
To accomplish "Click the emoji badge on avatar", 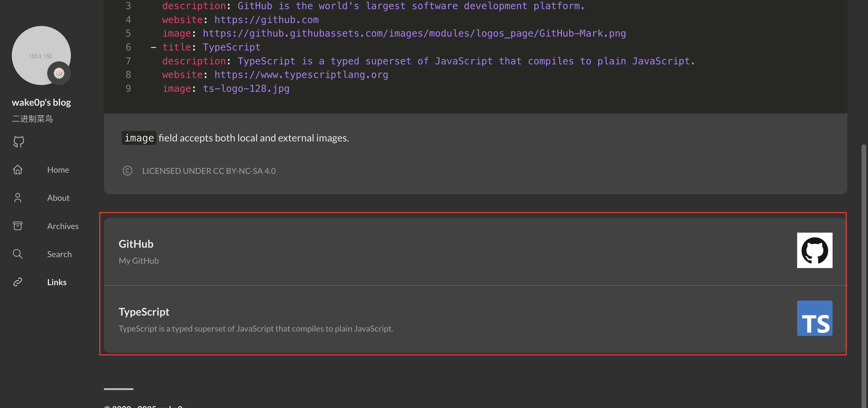I will coord(59,73).
